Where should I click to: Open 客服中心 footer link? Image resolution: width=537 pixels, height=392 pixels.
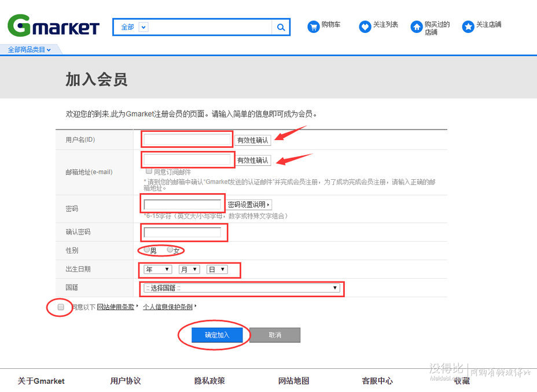[x=377, y=380]
